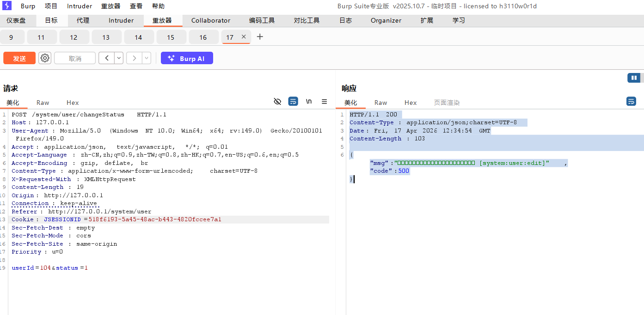Select Repeater tab 16

[203, 37]
